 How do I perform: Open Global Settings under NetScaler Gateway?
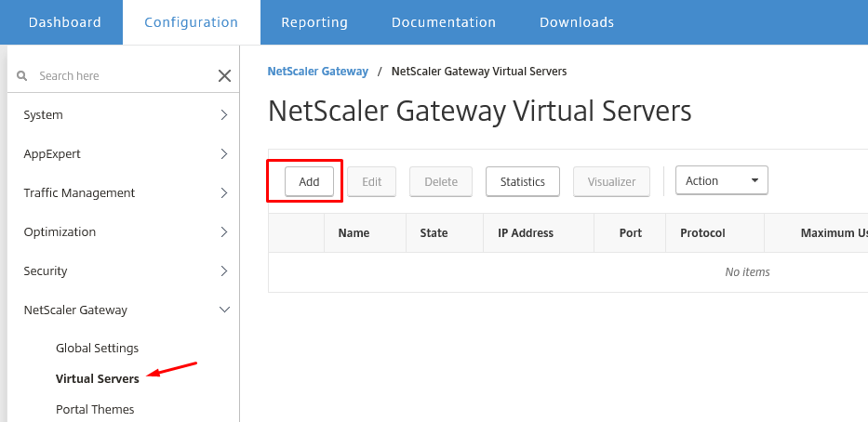(97, 349)
